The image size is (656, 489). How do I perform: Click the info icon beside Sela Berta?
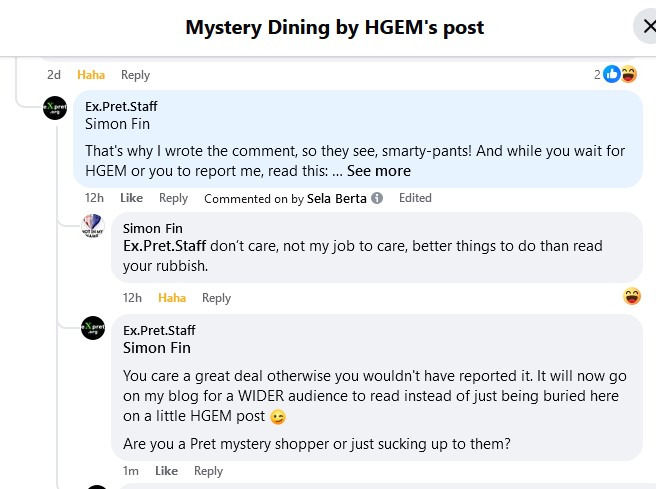tap(377, 198)
